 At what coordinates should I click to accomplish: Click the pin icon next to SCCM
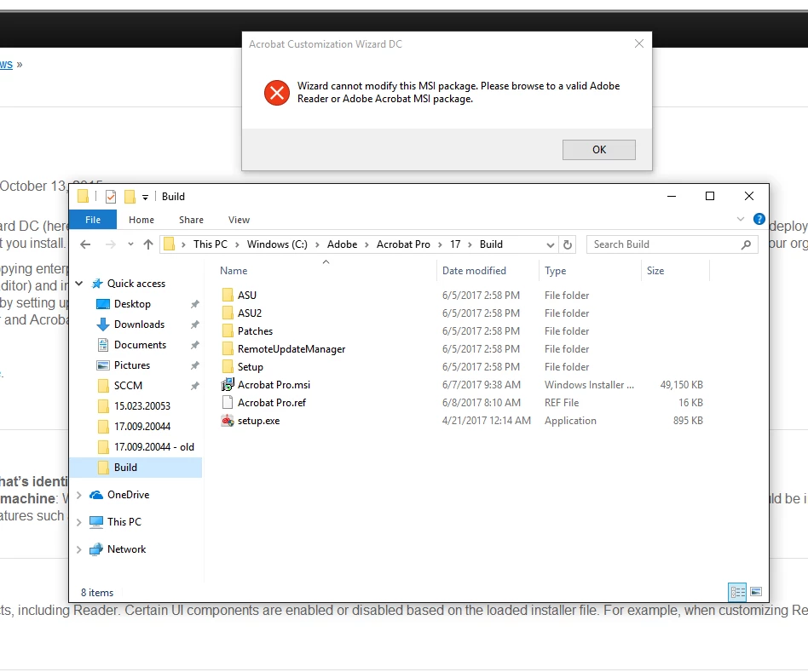pyautogui.click(x=195, y=386)
